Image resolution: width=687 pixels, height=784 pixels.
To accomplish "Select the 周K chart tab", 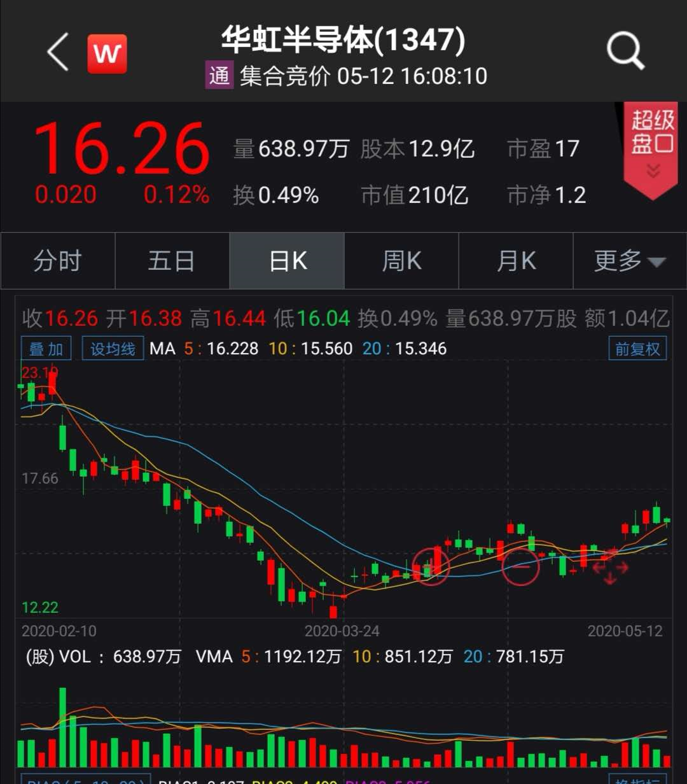I will (x=401, y=261).
